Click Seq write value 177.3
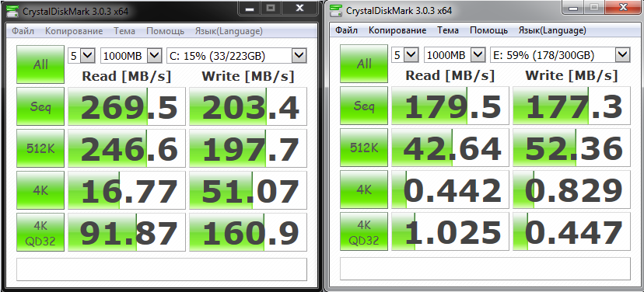Screen dimensions: 644x292 (572, 106)
